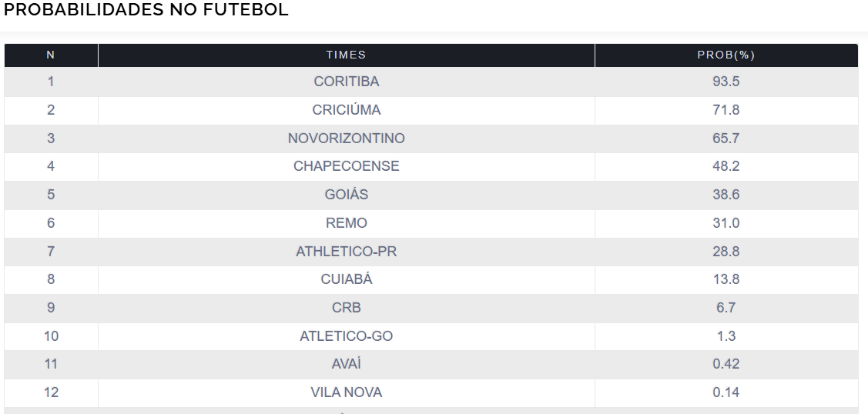Select the AVAÍ team row
The height and width of the screenshot is (414, 868).
tap(346, 364)
